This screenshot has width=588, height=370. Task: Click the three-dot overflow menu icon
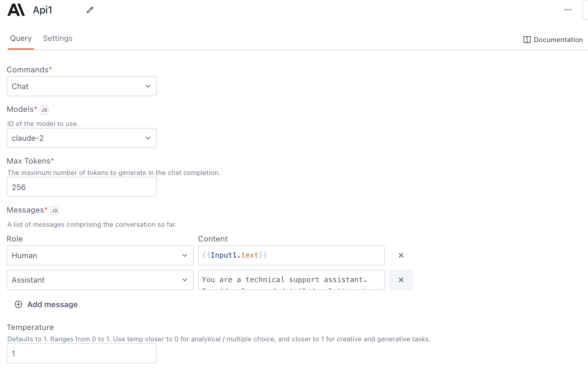568,9
